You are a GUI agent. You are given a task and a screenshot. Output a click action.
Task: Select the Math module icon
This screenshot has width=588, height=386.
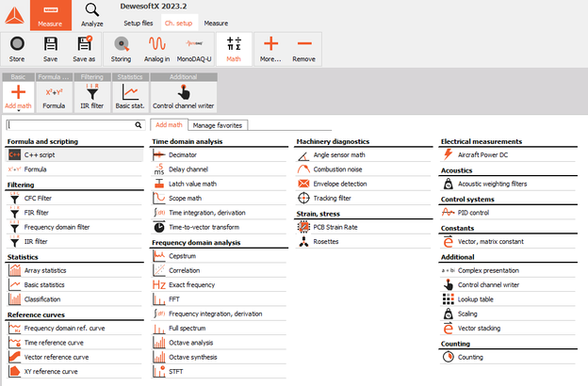click(x=234, y=49)
